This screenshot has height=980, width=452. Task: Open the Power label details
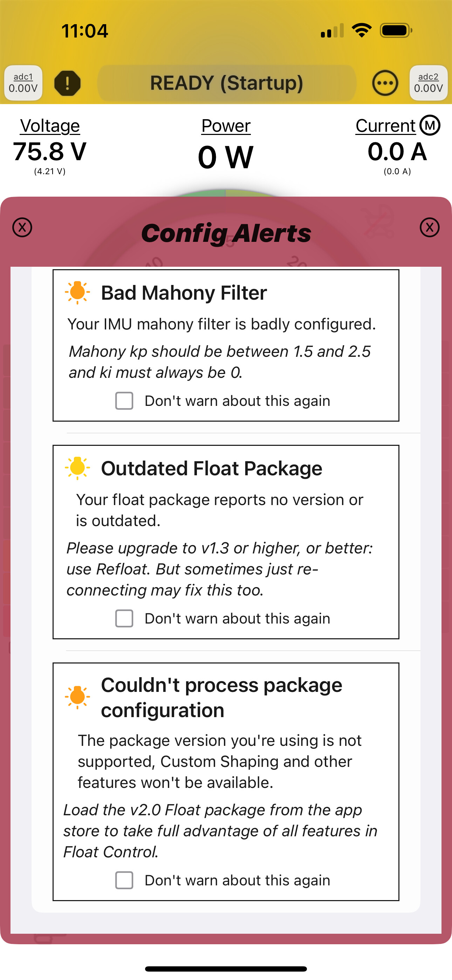pyautogui.click(x=226, y=126)
